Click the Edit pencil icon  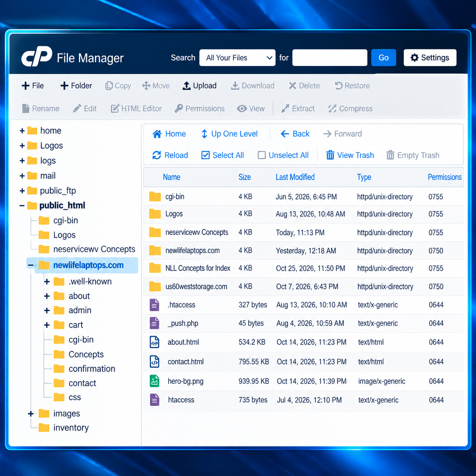77,109
